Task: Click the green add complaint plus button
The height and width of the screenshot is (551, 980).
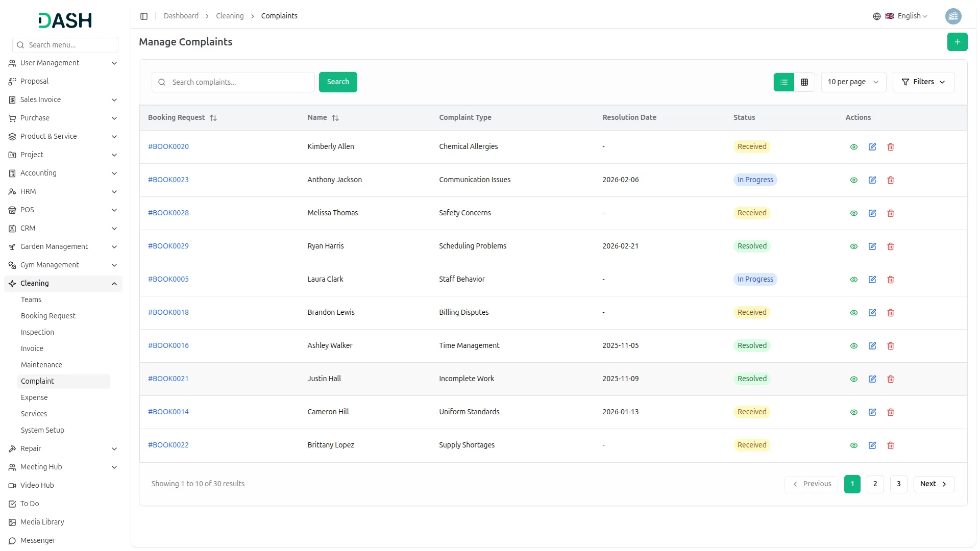Action: pos(957,42)
